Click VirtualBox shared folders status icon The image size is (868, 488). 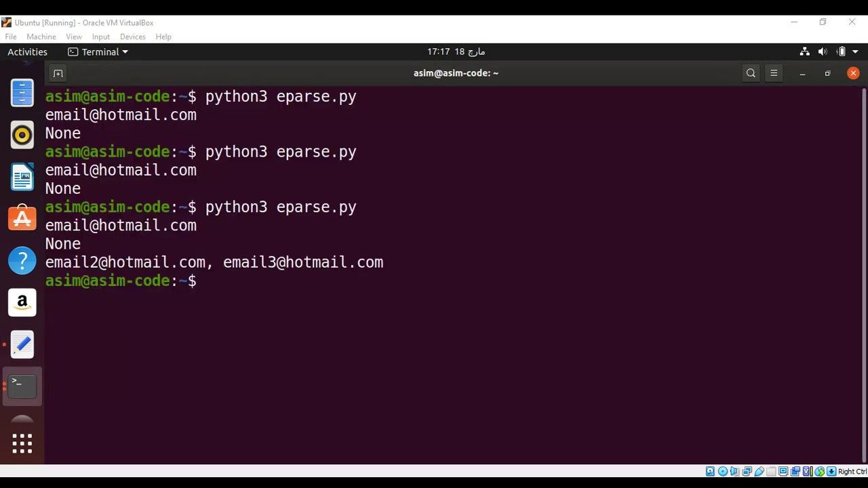point(770,472)
